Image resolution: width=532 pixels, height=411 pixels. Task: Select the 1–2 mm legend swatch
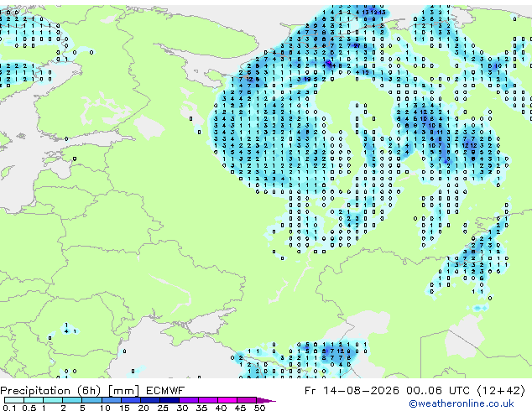pos(53,400)
